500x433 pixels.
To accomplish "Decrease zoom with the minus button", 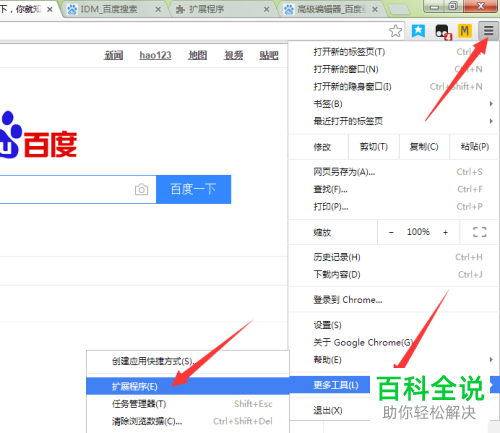I will [x=391, y=232].
